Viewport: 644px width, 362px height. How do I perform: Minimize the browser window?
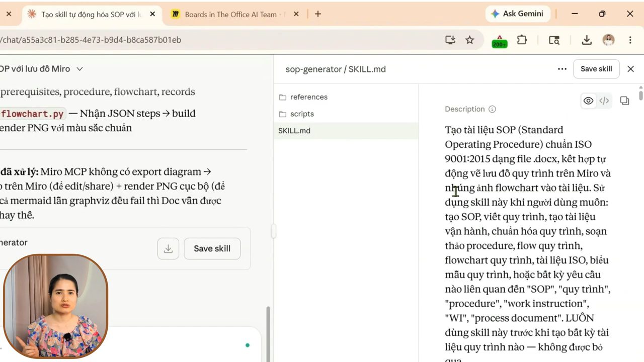(575, 14)
